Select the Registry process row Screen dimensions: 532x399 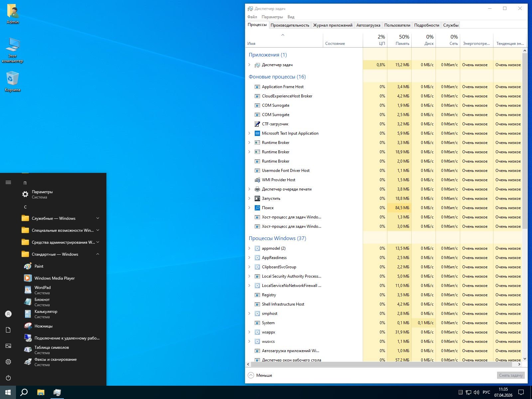click(x=269, y=295)
